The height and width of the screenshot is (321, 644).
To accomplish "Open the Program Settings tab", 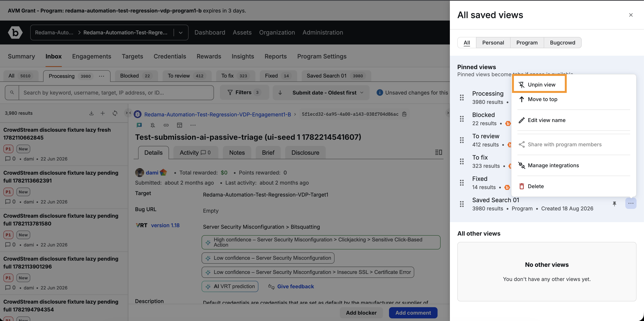I will pos(322,56).
